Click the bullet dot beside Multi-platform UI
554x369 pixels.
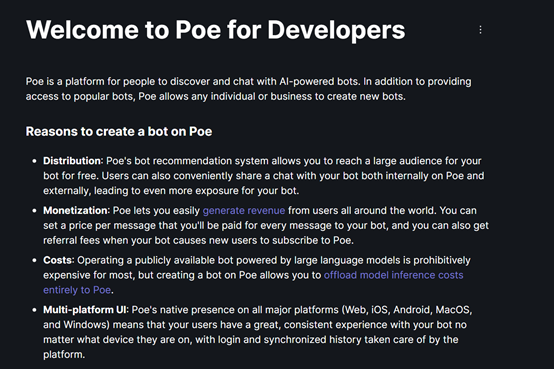tap(34, 310)
